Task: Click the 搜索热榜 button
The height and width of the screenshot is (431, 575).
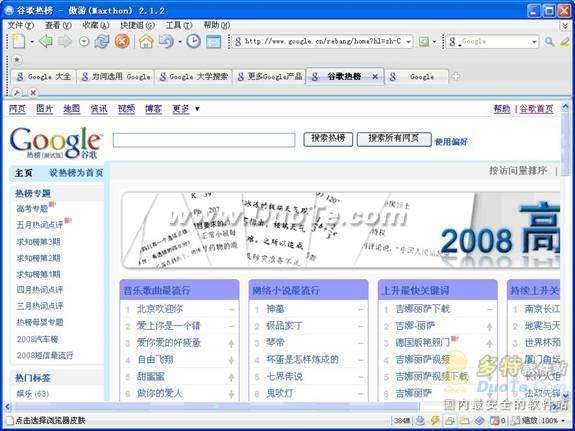Action: coord(328,139)
